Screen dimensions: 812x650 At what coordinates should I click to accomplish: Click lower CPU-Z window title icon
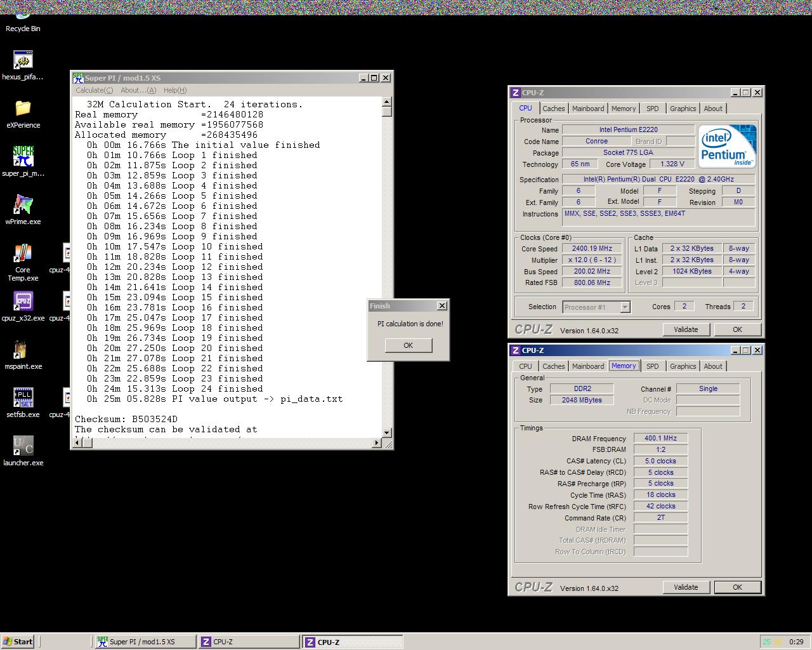coord(516,350)
